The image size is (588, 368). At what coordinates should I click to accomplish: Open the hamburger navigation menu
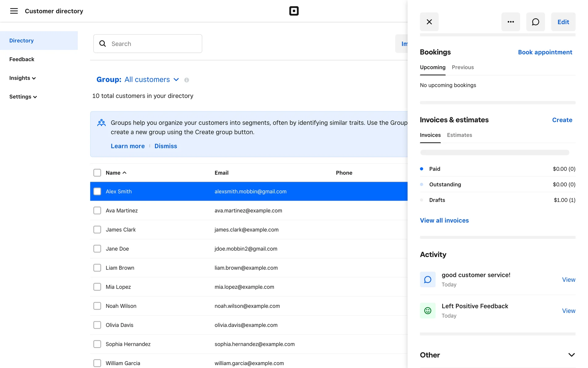(14, 11)
